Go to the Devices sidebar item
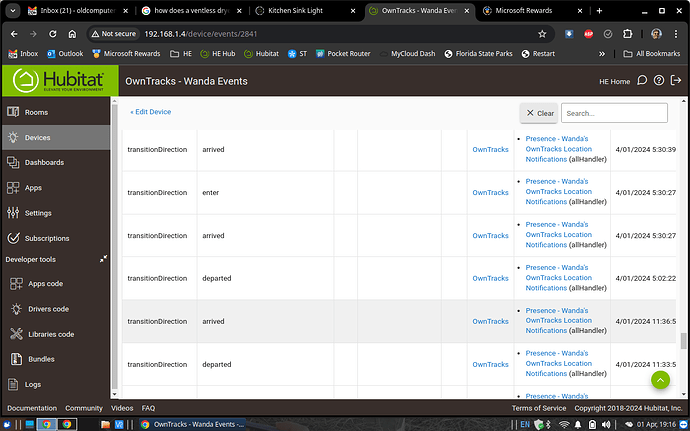Screen dimensions: 690x431 pyautogui.click(x=55, y=137)
